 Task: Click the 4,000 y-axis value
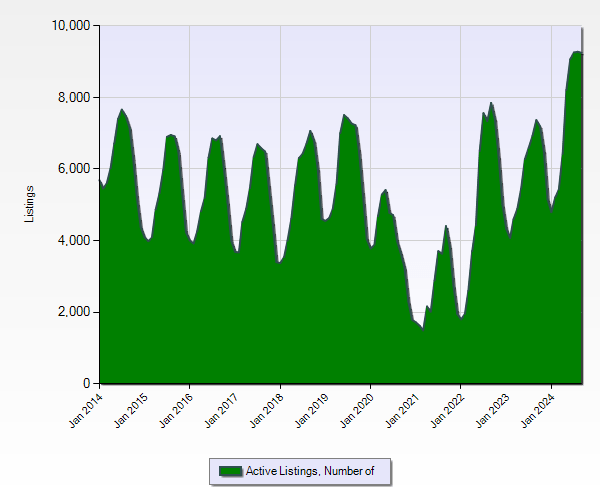[x=73, y=241]
